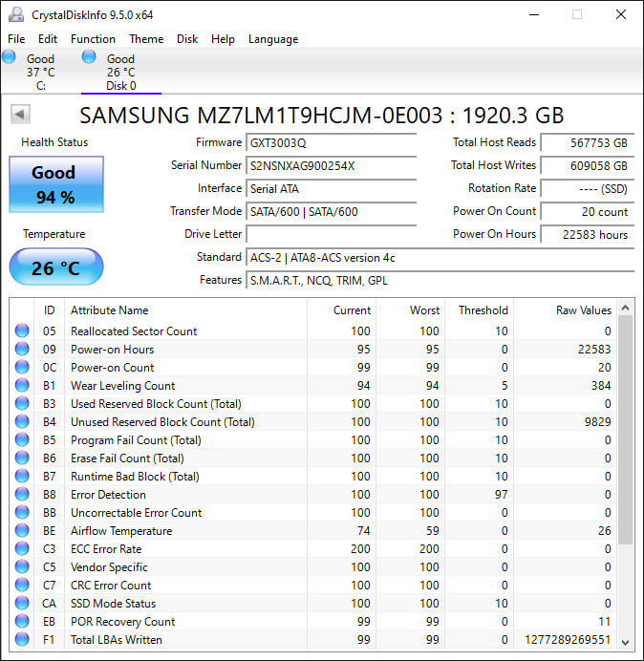
Task: Click status orb for Program Fail Count
Action: pyautogui.click(x=22, y=439)
